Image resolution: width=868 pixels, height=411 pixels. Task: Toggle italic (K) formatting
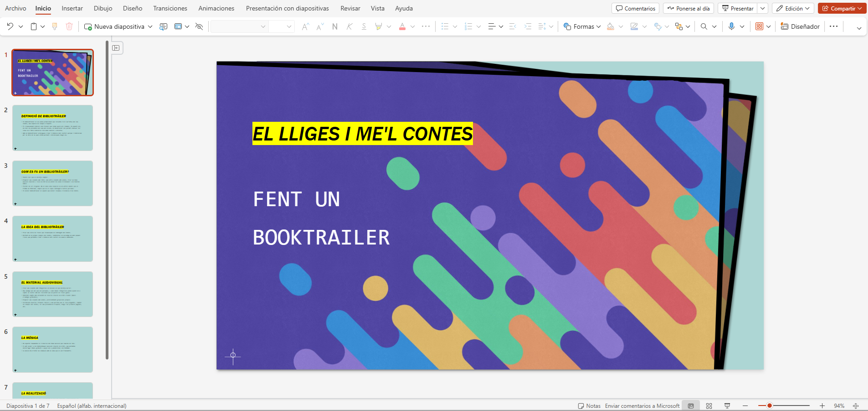[x=349, y=26]
